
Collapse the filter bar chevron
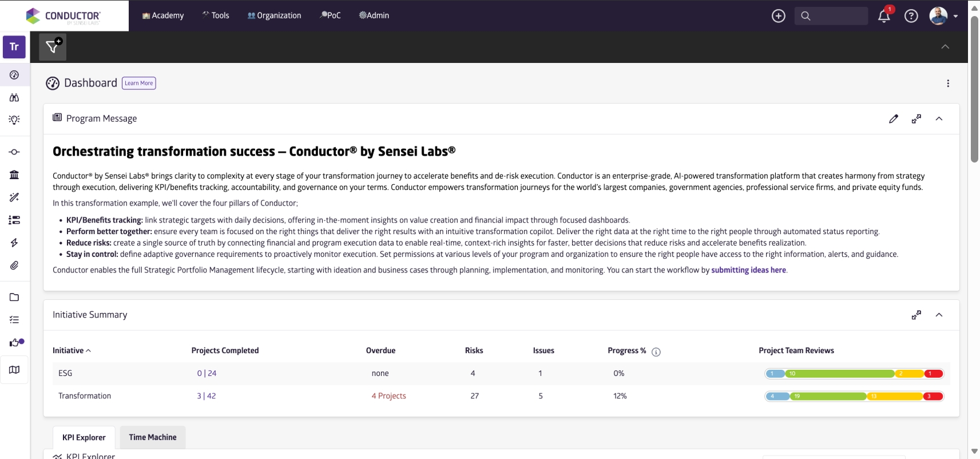pyautogui.click(x=945, y=47)
